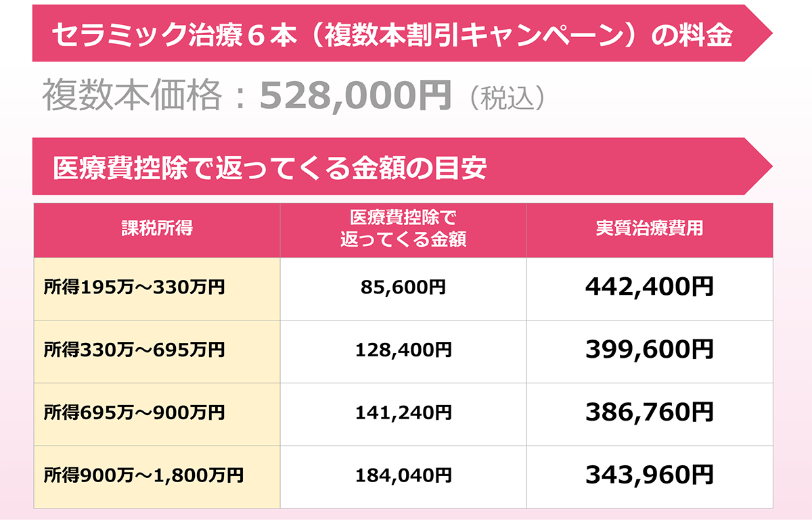The height and width of the screenshot is (520, 812).
Task: Click the 343,960円 actual cost cell
Action: click(650, 475)
